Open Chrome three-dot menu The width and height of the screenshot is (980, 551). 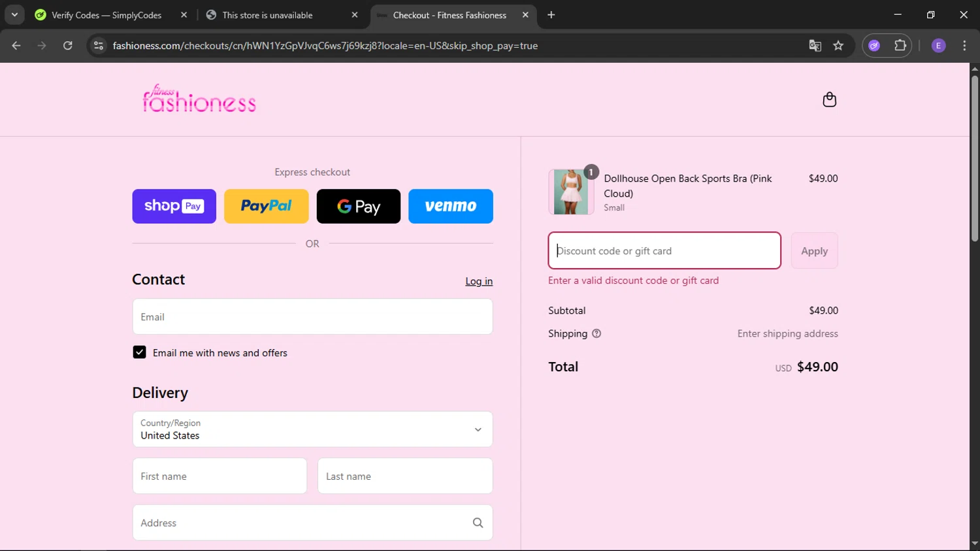(x=964, y=46)
